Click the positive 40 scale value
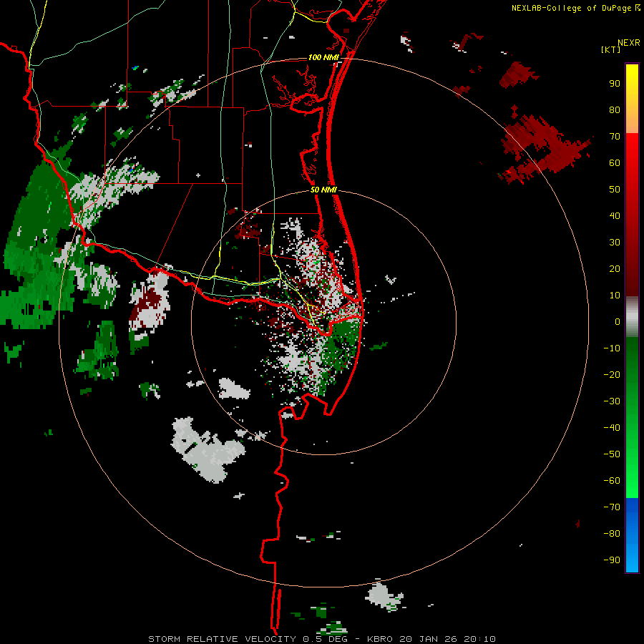Screen dimensions: 644x644 coord(615,216)
